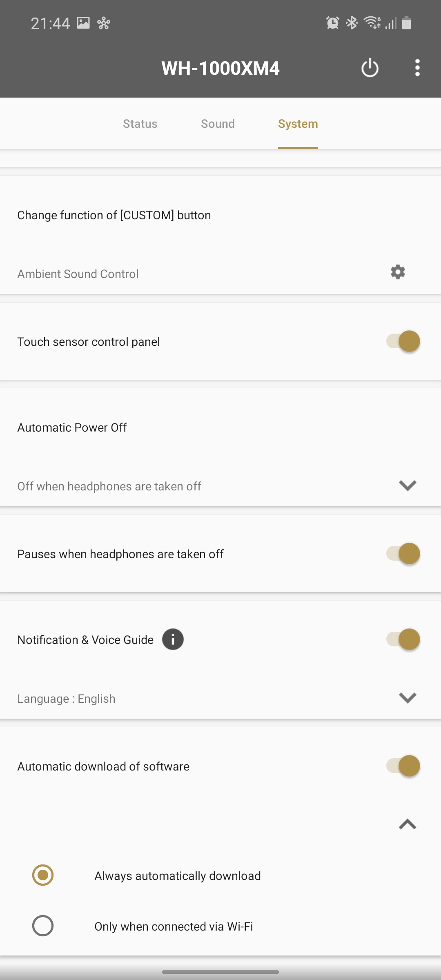Tap the alarm icon in status bar
This screenshot has height=980, width=441.
tap(332, 23)
